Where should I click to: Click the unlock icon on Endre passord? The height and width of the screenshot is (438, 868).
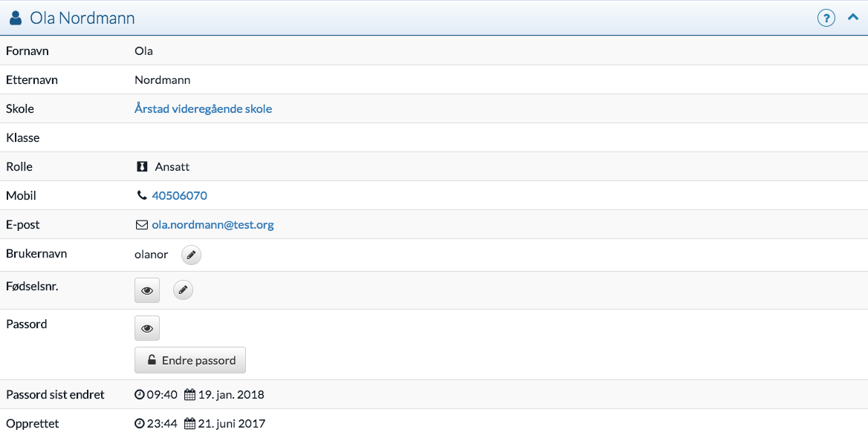[x=152, y=361]
